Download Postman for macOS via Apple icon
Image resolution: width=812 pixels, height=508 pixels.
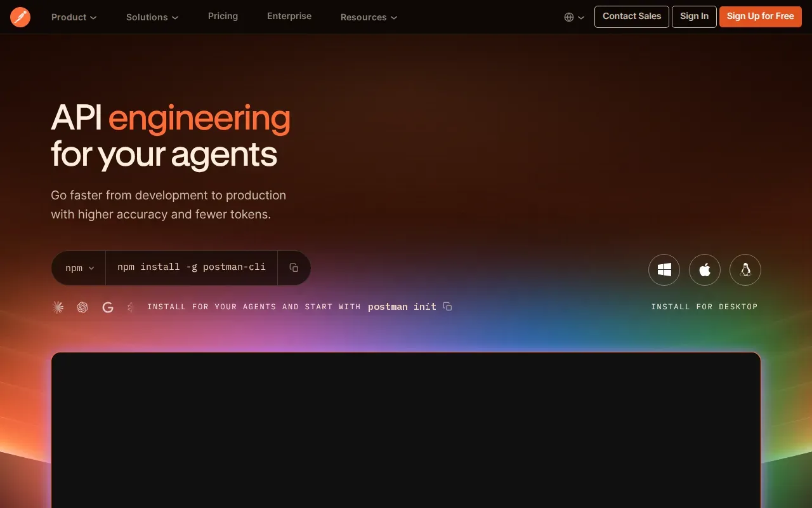click(x=705, y=271)
